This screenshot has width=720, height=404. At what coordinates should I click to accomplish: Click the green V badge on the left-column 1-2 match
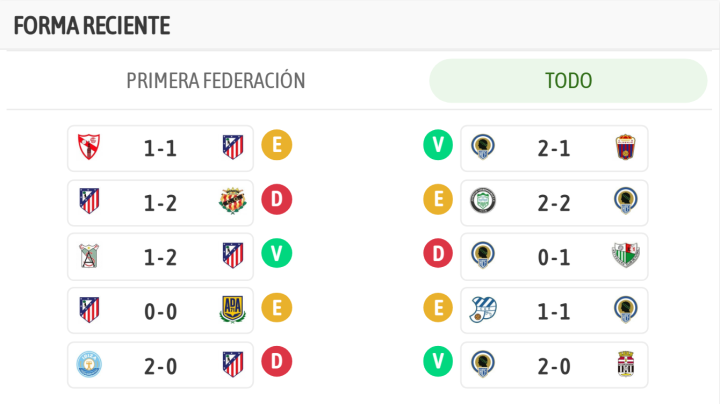(276, 254)
